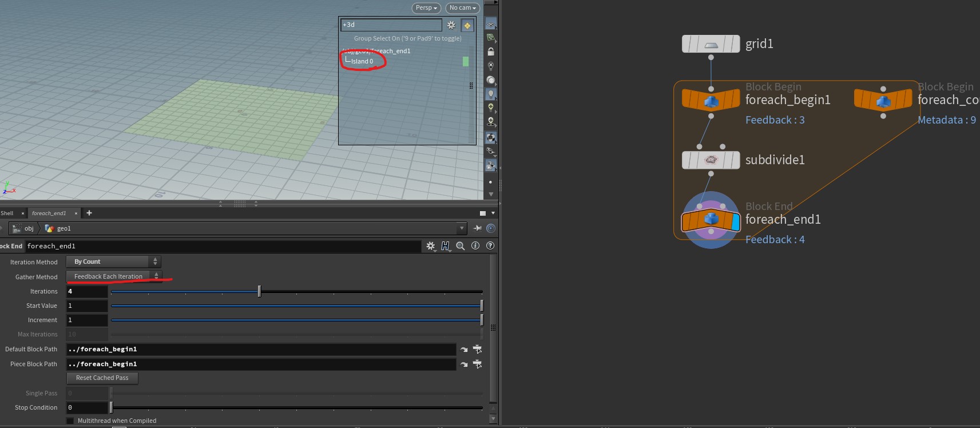This screenshot has width=980, height=428.
Task: Click the Reset Cached Pass button
Action: click(102, 378)
